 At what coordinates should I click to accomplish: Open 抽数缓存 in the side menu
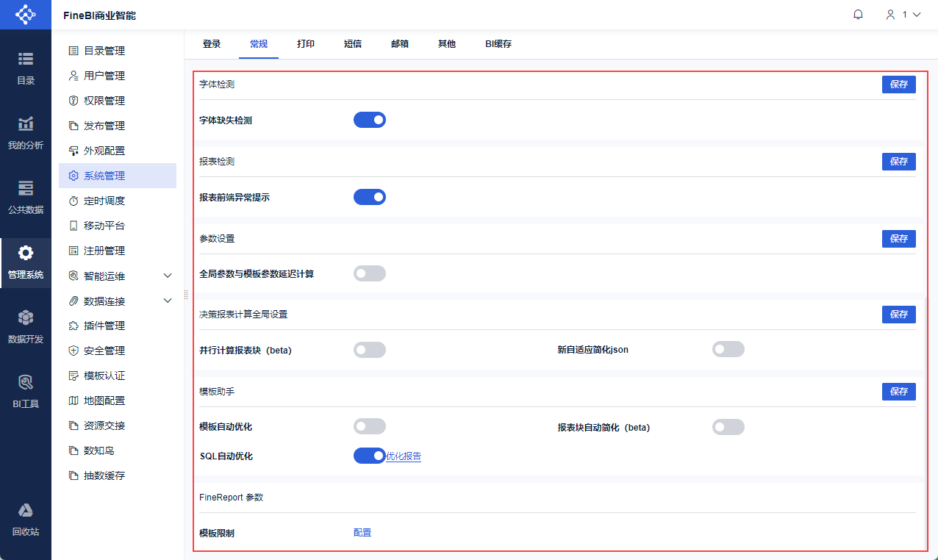(x=118, y=475)
